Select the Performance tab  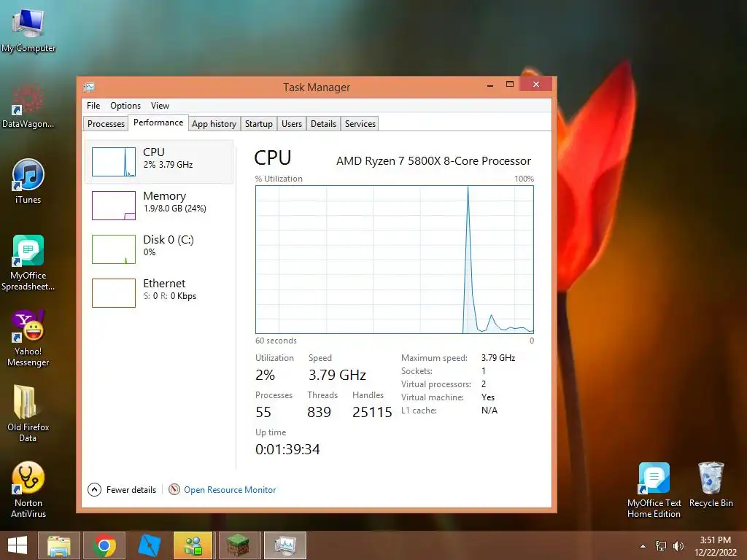point(158,122)
